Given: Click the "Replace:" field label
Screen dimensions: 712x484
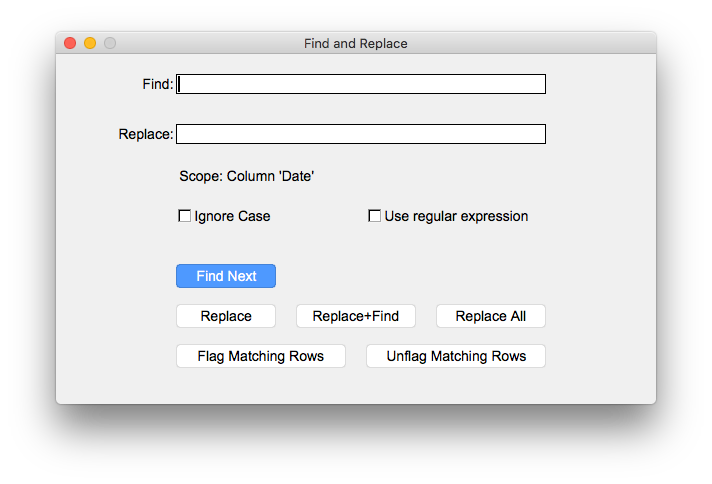Looking at the screenshot, I should point(146,134).
